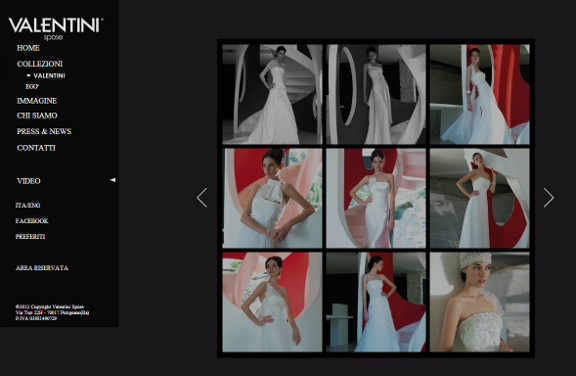Open center photo of strapless gown

click(376, 198)
